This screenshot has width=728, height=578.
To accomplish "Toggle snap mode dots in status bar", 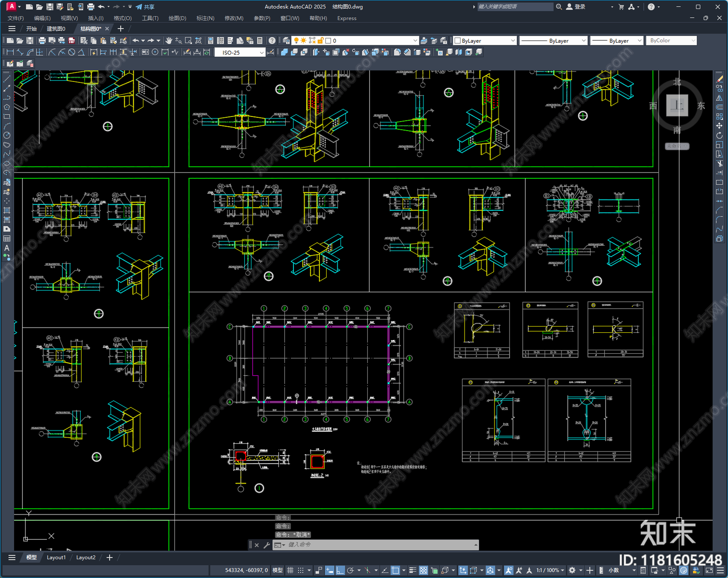I will point(301,570).
